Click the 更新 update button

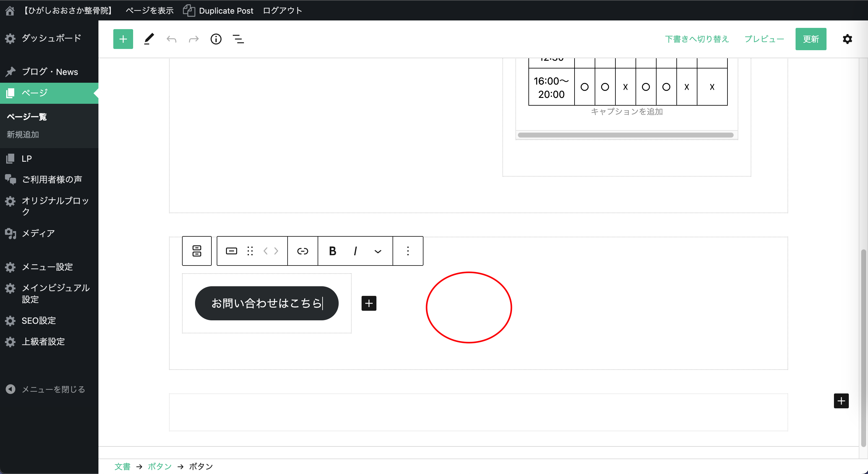pyautogui.click(x=810, y=39)
